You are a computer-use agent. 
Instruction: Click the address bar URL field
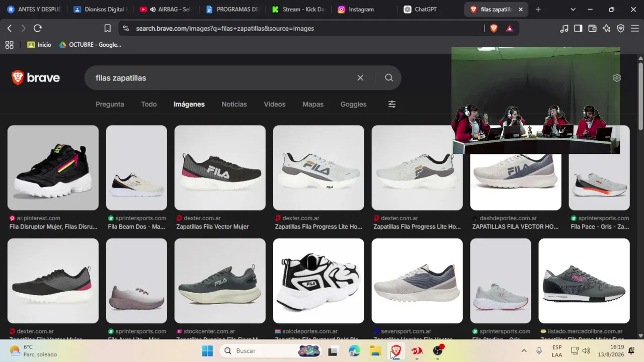(302, 29)
